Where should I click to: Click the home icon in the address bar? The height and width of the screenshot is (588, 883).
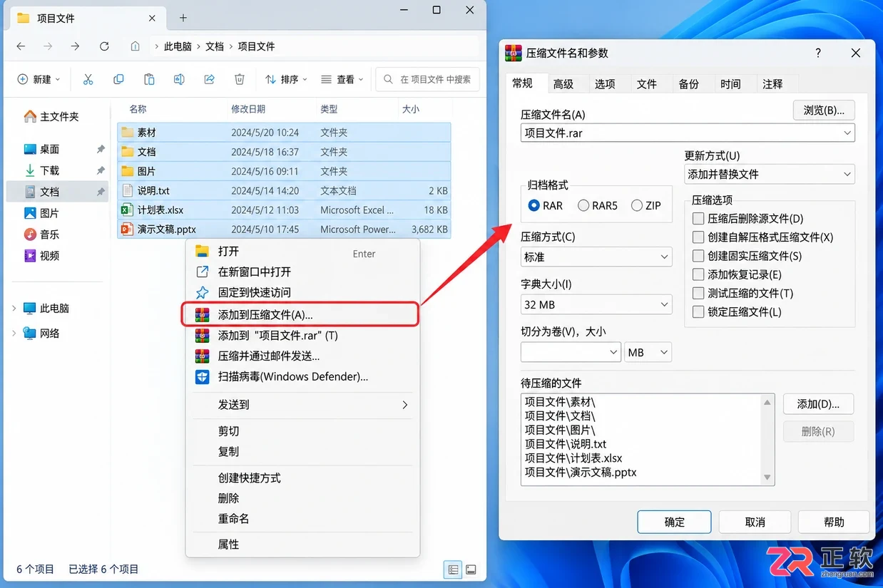point(136,46)
